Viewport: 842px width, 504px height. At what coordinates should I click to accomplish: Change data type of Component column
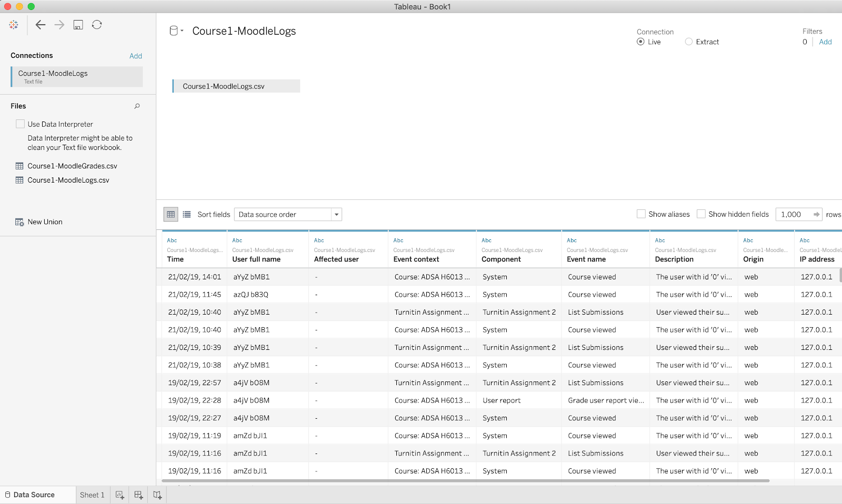point(486,240)
